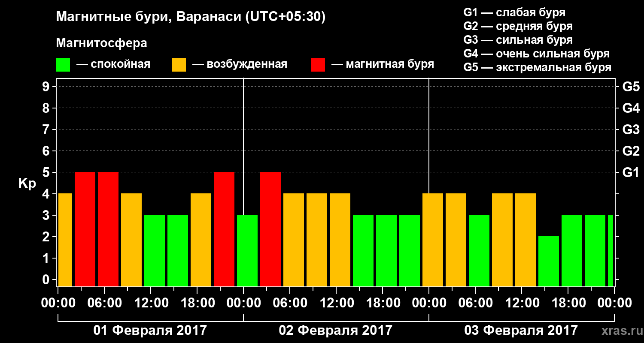This screenshot has width=644, height=343.
Task: Click the 'G3' label on right axis
Action: 631,129
